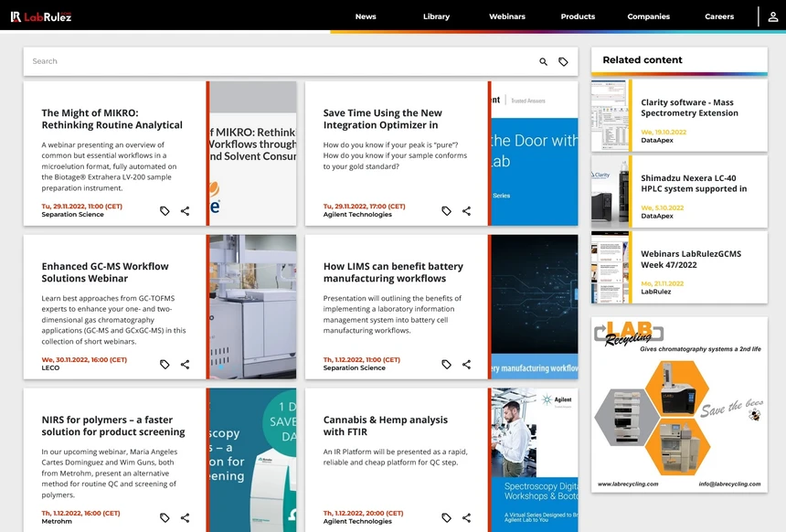
Task: Click Shimadzu Nexera article thumbnail
Action: (610, 191)
